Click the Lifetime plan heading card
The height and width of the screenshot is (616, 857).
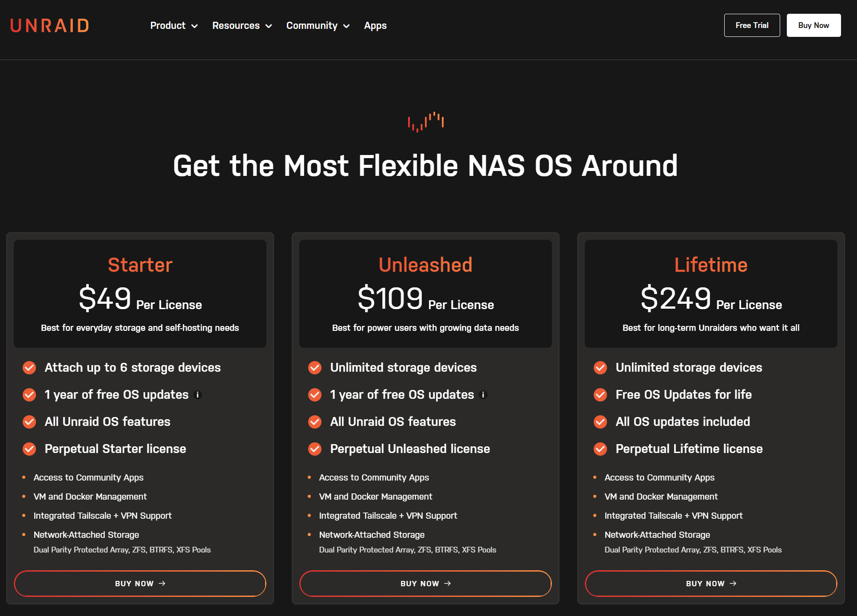pos(711,294)
